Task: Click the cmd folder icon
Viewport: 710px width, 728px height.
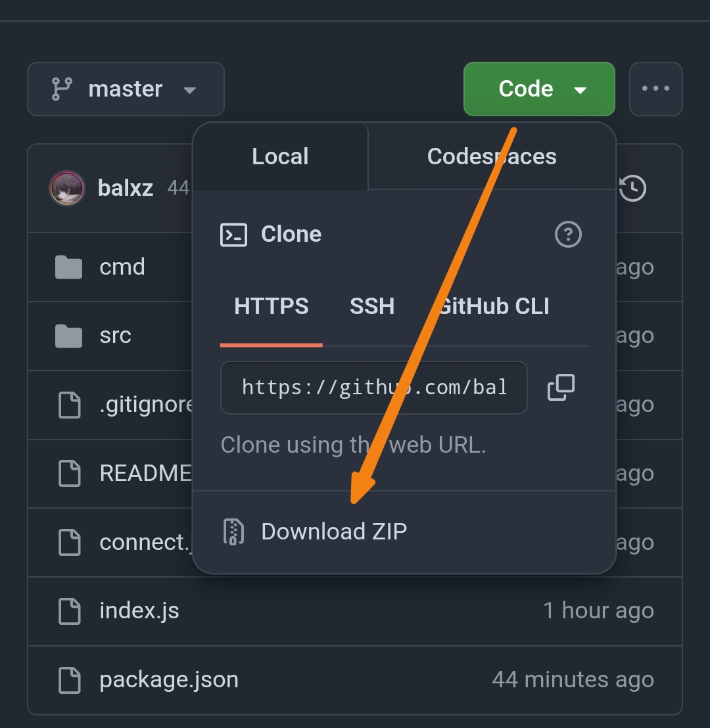Action: 68,267
